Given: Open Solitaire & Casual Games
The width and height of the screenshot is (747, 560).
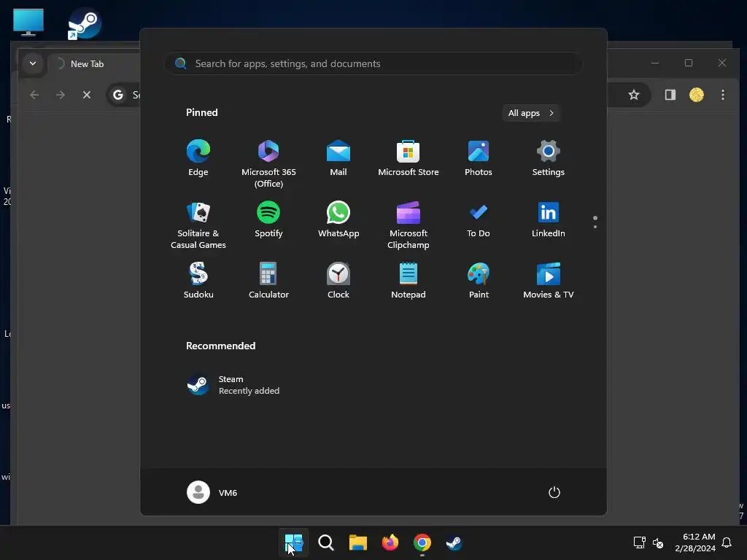Looking at the screenshot, I should tap(198, 225).
